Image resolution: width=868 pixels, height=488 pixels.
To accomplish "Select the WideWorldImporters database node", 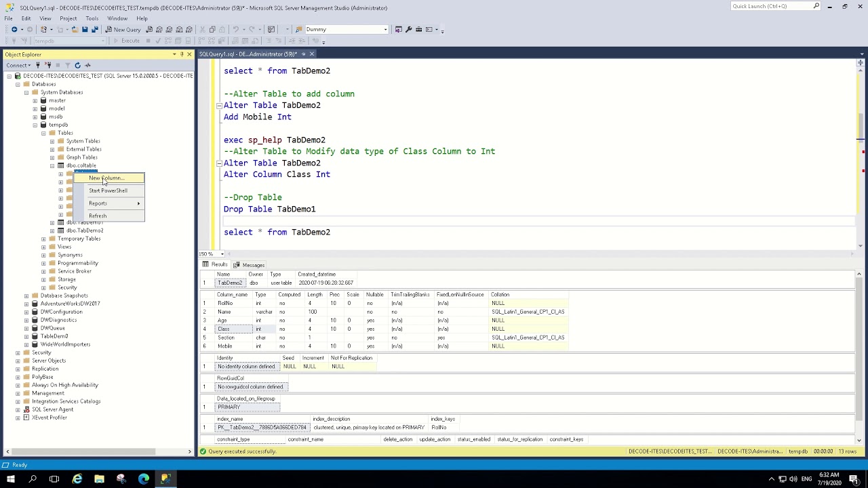I will coord(65,344).
